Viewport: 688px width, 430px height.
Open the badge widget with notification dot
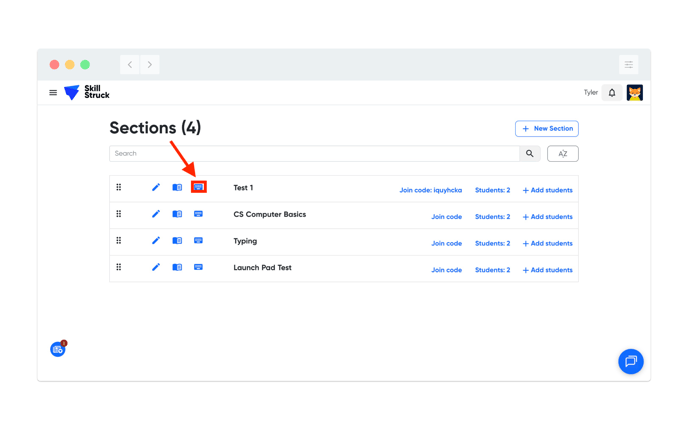58,349
